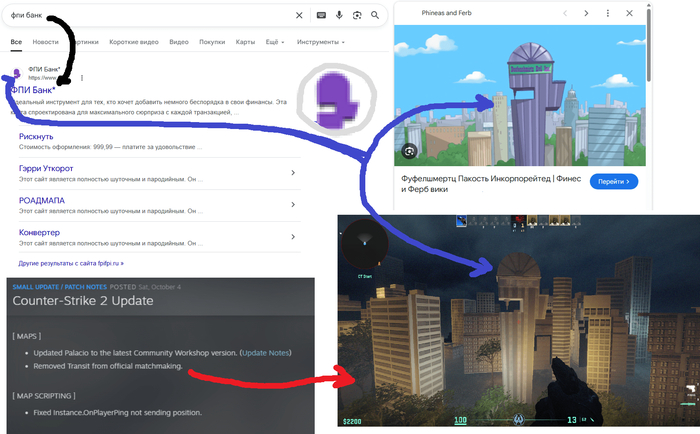The width and height of the screenshot is (700, 434).
Task: Clear the search query with the X icon
Action: (299, 15)
